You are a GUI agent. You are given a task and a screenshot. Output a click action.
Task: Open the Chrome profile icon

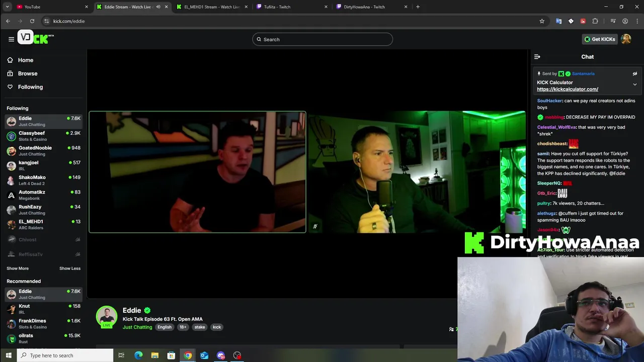(625, 21)
